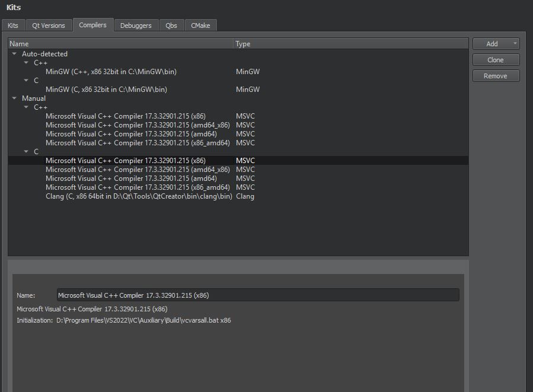Open the Add compiler dropdown button
The image size is (533, 392).
coord(496,44)
